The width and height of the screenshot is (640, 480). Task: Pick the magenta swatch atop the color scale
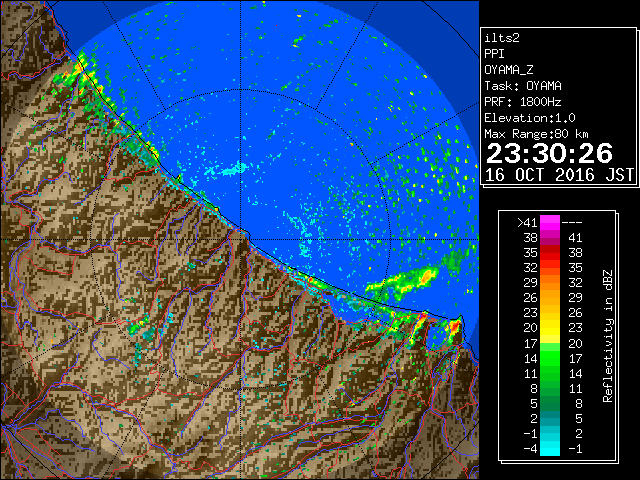(x=550, y=223)
